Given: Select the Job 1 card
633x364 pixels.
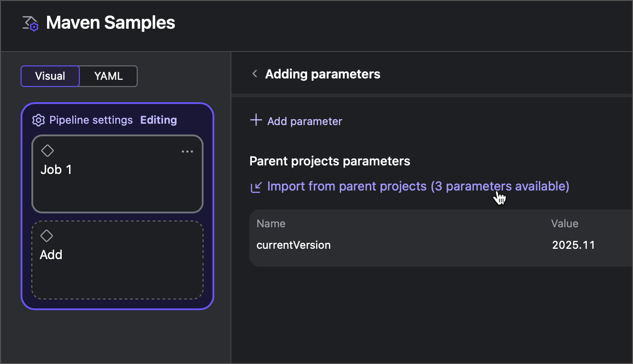Looking at the screenshot, I should [117, 174].
